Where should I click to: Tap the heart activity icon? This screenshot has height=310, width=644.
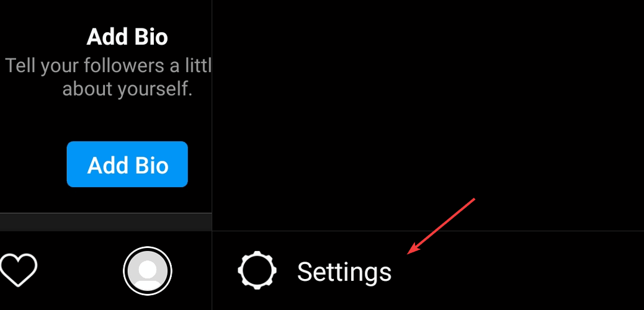click(17, 270)
